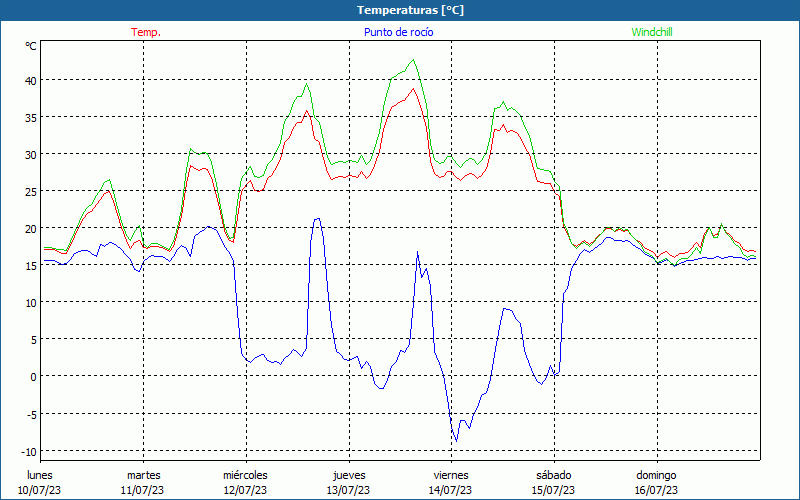This screenshot has height=500, width=800.
Task: Click the -5 value on the y-axis
Action: 32,414
